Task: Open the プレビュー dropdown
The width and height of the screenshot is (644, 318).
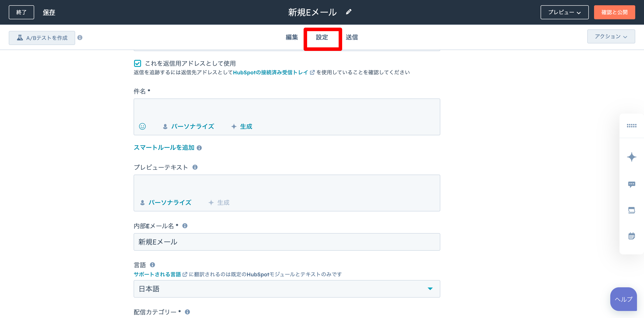Action: pyautogui.click(x=564, y=12)
